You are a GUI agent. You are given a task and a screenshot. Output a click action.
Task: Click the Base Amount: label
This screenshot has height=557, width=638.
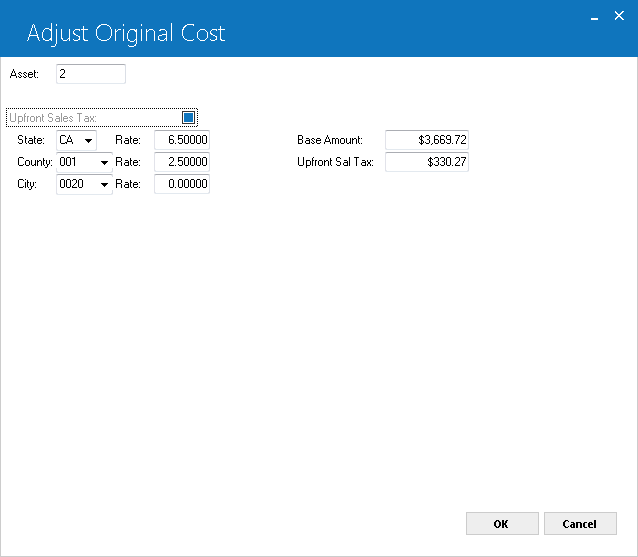(330, 140)
